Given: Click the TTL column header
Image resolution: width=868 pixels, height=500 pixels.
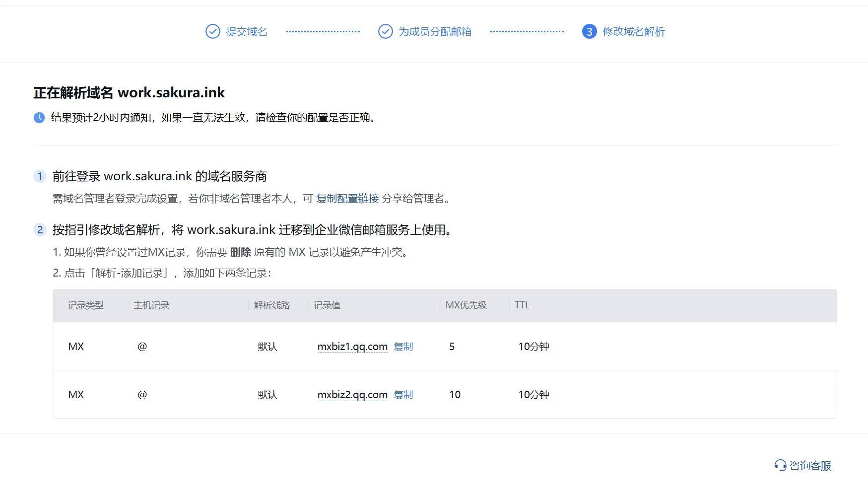Looking at the screenshot, I should tap(522, 305).
